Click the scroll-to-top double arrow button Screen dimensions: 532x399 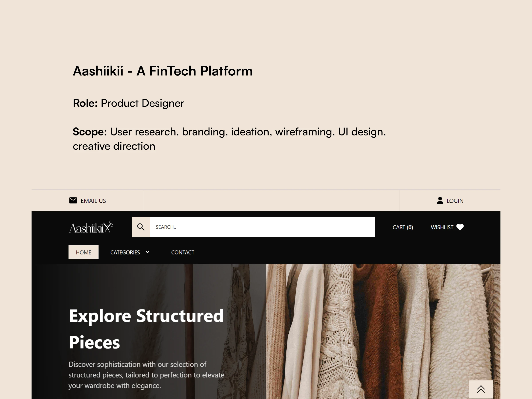point(481,389)
